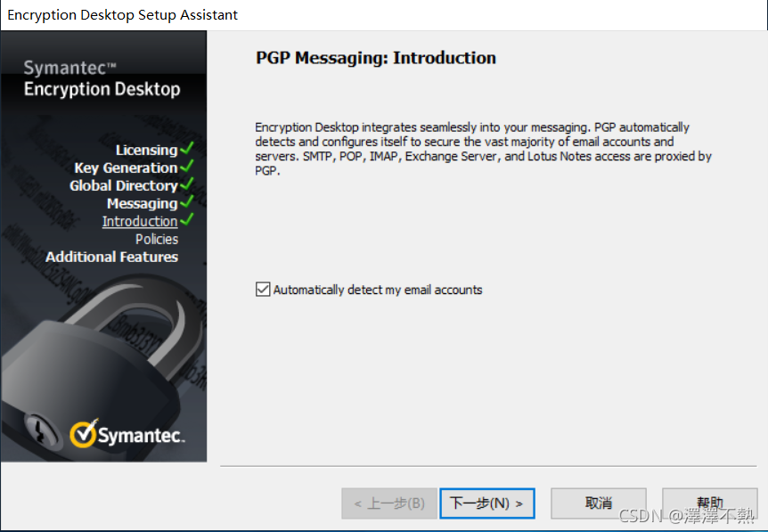Select the Messaging step in the sidebar
This screenshot has height=532, width=768.
tap(142, 203)
